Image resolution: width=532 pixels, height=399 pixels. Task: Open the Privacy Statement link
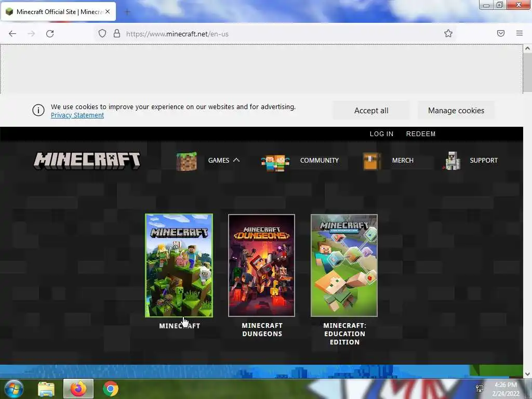point(77,115)
